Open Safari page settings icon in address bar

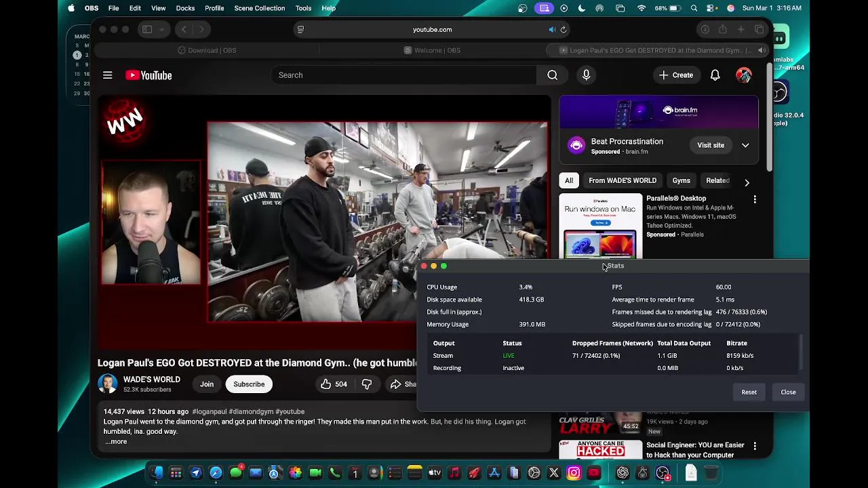300,30
